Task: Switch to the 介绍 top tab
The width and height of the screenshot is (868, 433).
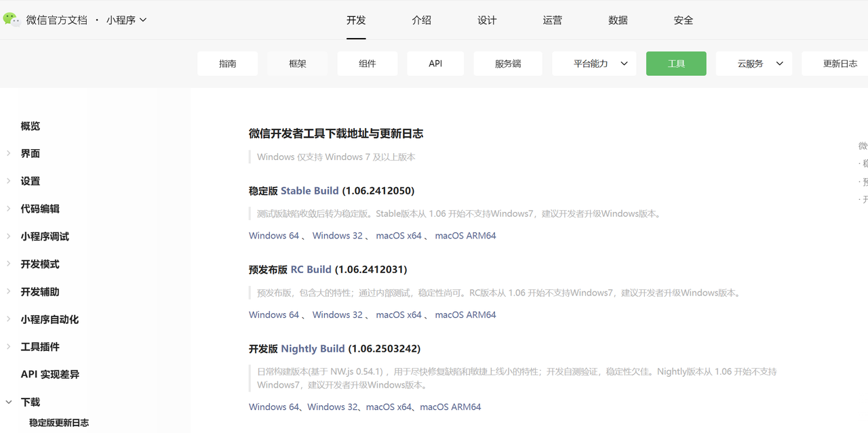Action: (x=421, y=20)
